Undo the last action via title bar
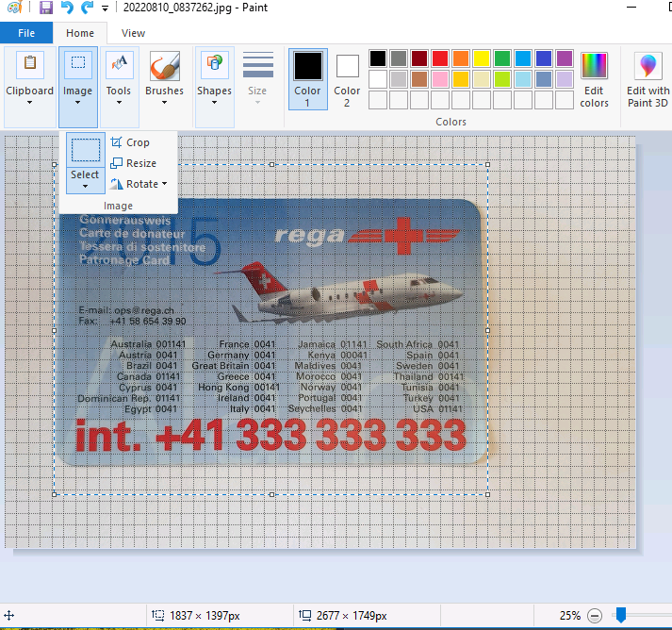Screen dimensions: 672x630 (67, 8)
